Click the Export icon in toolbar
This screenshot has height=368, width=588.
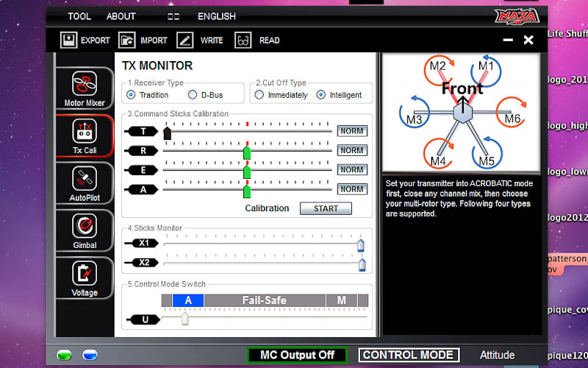tap(68, 40)
